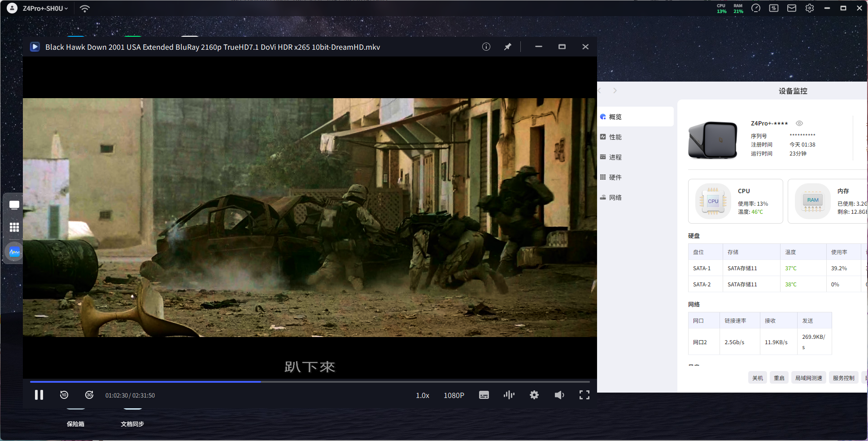The image size is (868, 441).
Task: Open the 内存 RAM card
Action: pyautogui.click(x=828, y=201)
